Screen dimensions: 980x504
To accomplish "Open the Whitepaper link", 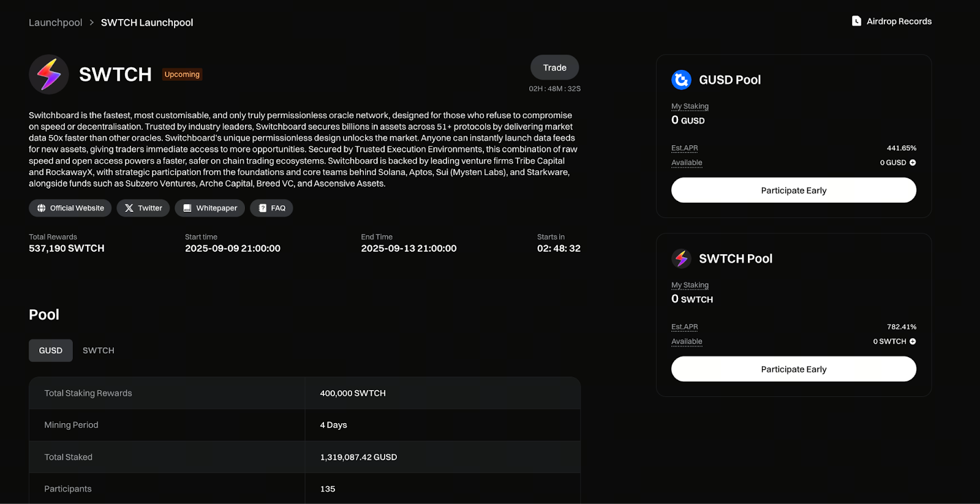I will pyautogui.click(x=209, y=208).
